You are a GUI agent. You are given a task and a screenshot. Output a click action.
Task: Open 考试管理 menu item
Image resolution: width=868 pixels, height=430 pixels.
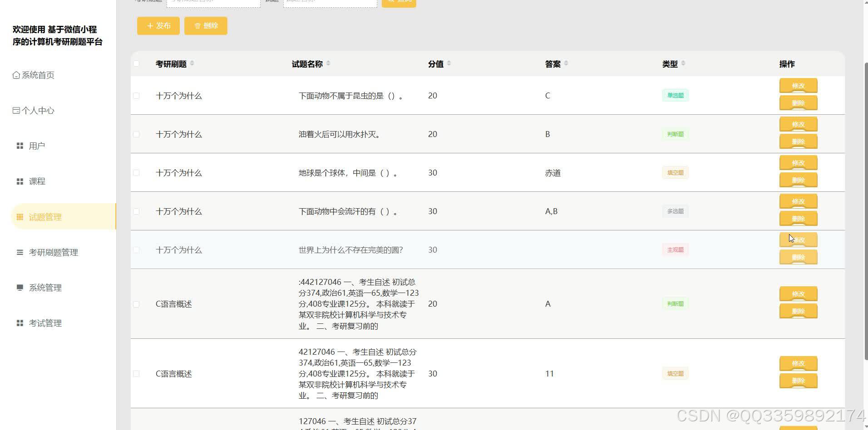pos(45,323)
